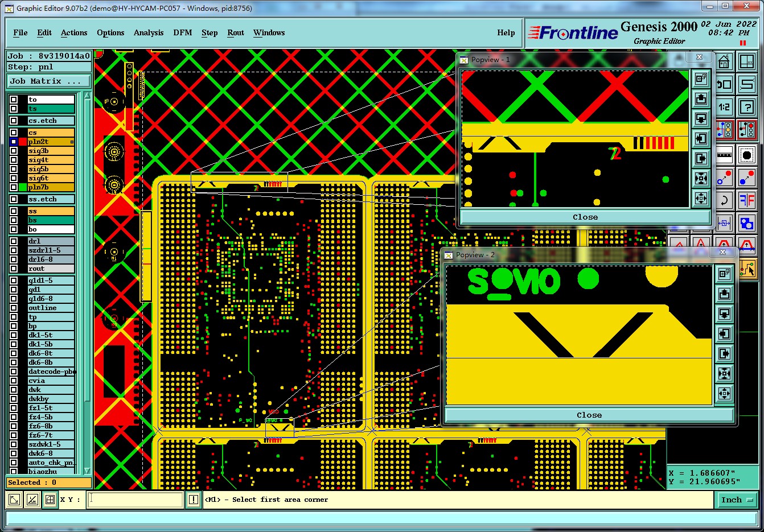764x532 pixels.
Task: Click the diagonal arrow coordinate mode icon
Action: tap(15, 500)
